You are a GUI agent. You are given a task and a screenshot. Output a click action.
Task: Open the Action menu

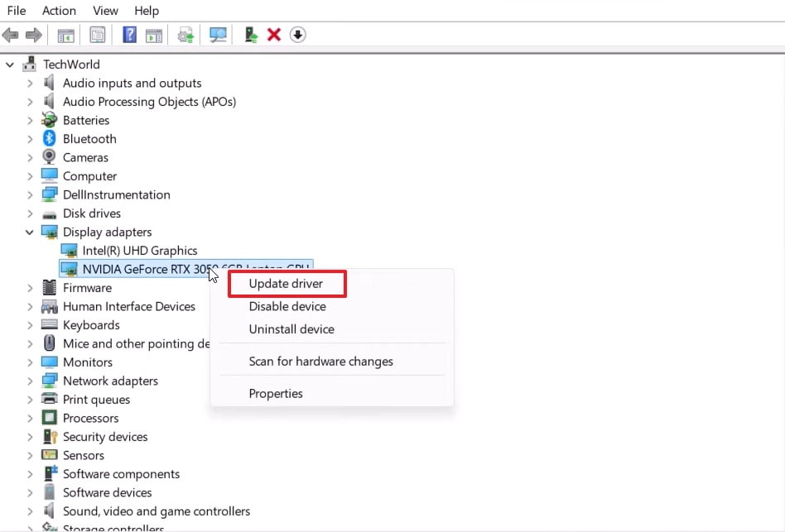59,11
